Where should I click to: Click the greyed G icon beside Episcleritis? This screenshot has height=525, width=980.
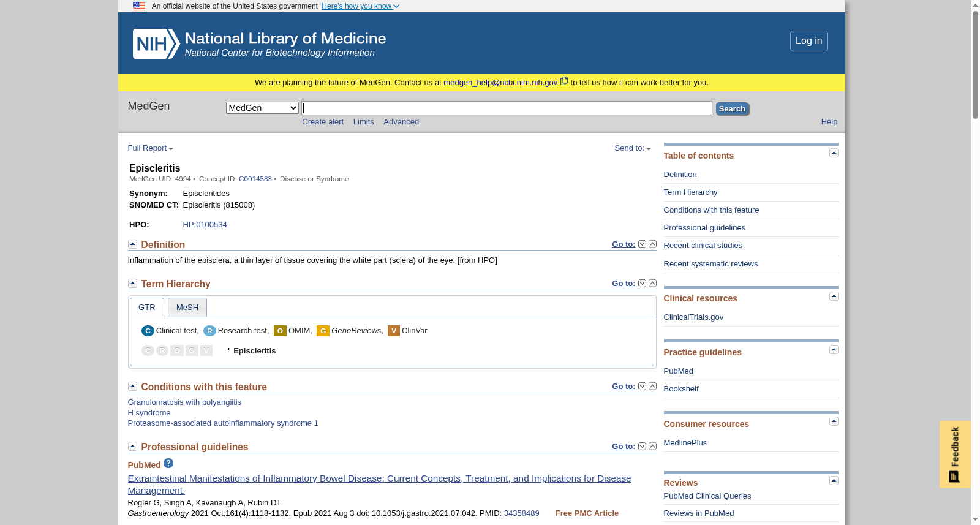point(192,350)
